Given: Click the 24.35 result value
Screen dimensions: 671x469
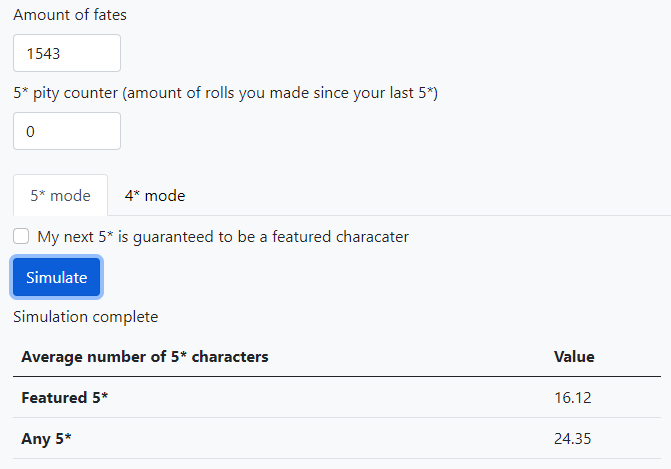Looking at the screenshot, I should [573, 439].
